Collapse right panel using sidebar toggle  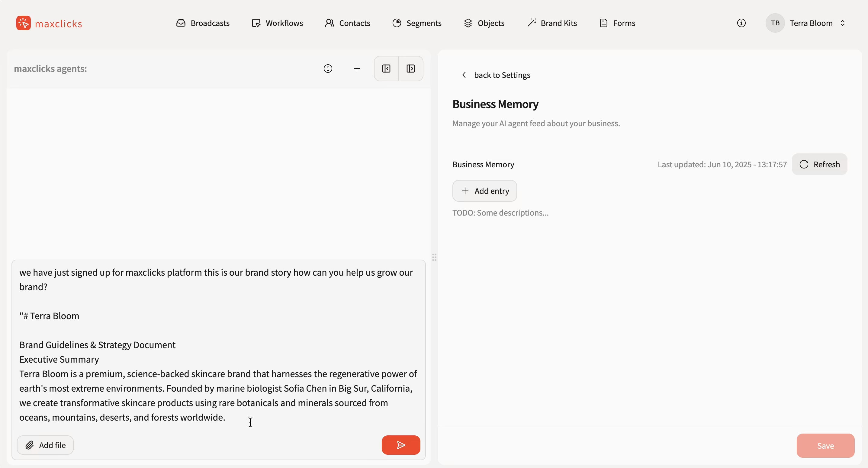(x=410, y=69)
